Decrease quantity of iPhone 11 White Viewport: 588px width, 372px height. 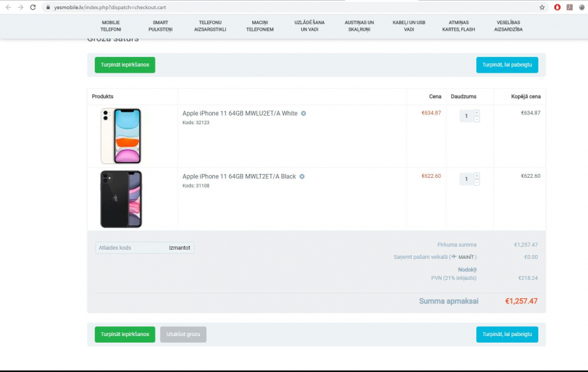pyautogui.click(x=477, y=119)
